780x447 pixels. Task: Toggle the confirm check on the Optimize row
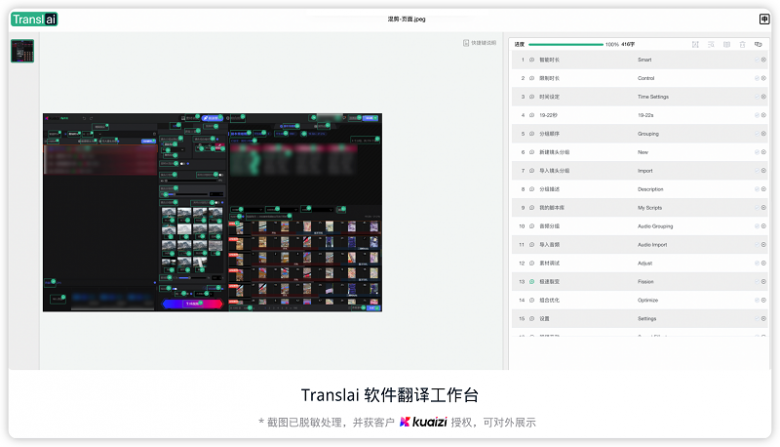click(x=757, y=300)
